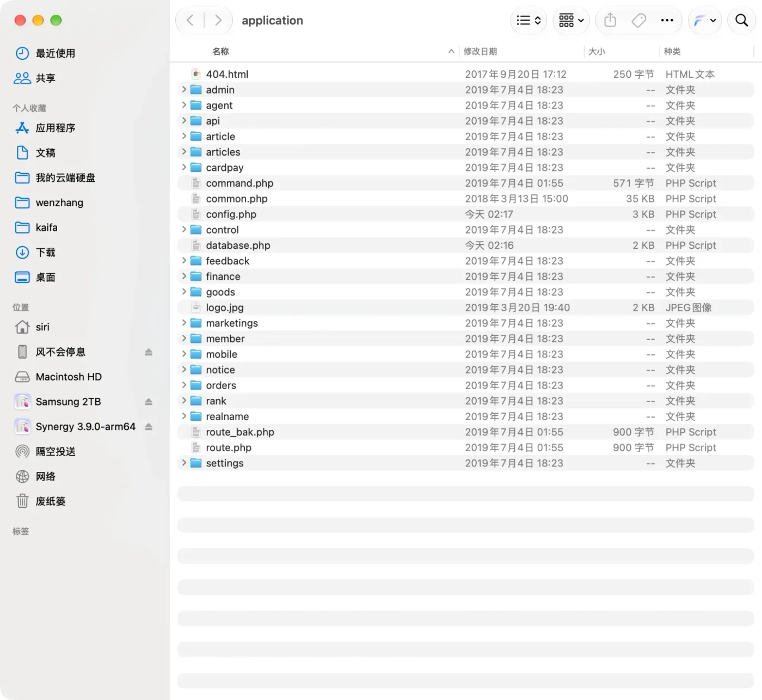Expand the settings folder disclosure arrow
This screenshot has height=700, width=762.
184,463
